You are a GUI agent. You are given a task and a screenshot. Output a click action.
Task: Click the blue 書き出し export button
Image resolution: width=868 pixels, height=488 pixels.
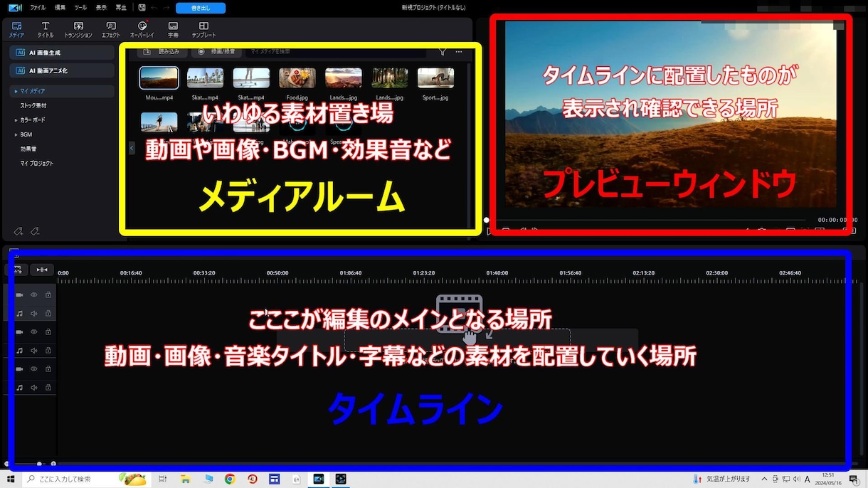point(200,8)
